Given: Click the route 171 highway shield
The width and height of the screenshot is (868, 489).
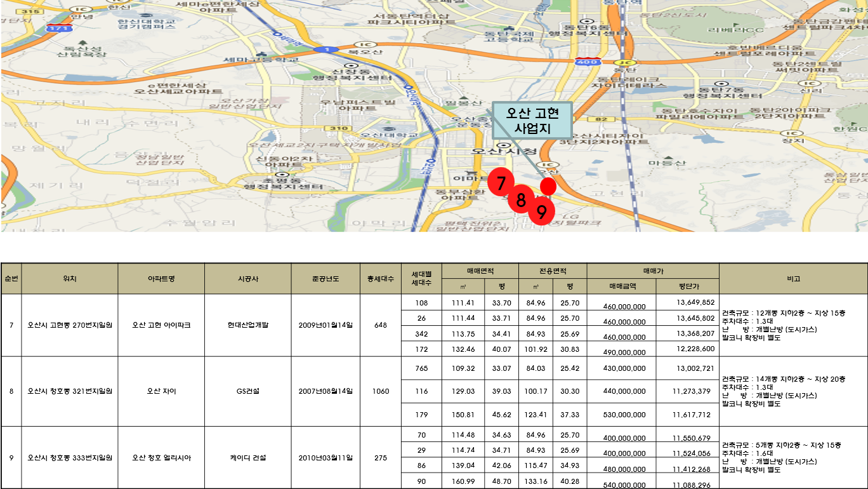Looking at the screenshot, I should coord(58,28).
